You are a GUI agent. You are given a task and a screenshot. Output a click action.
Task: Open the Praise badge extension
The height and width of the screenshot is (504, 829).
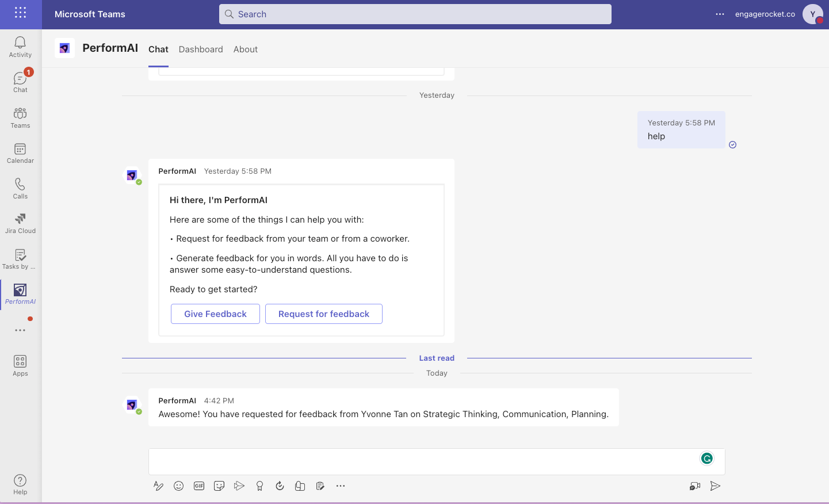tap(259, 486)
